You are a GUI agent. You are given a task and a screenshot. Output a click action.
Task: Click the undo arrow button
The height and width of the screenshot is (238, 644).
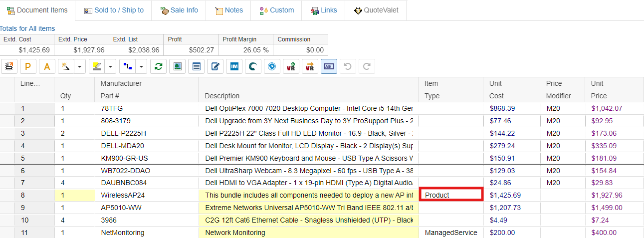(348, 66)
